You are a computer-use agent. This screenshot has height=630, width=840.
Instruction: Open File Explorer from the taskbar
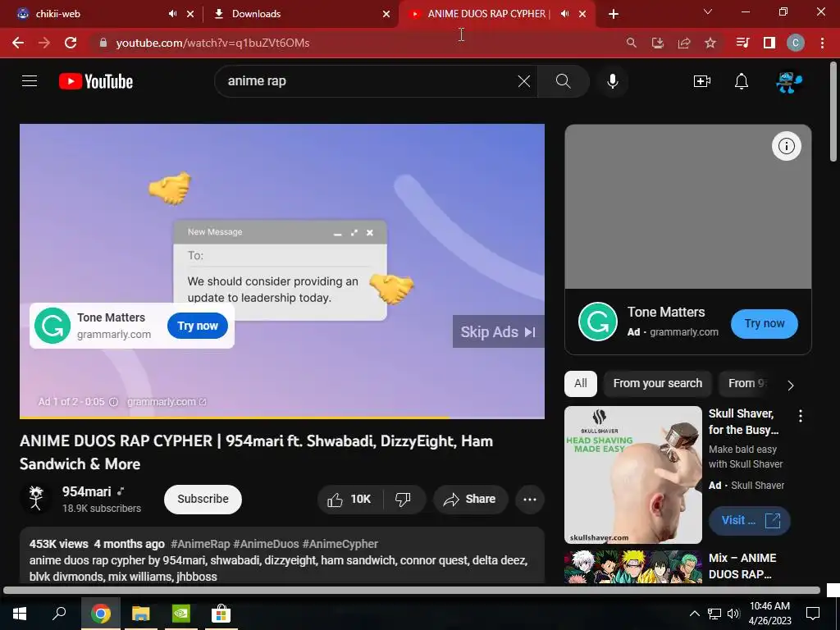click(141, 614)
